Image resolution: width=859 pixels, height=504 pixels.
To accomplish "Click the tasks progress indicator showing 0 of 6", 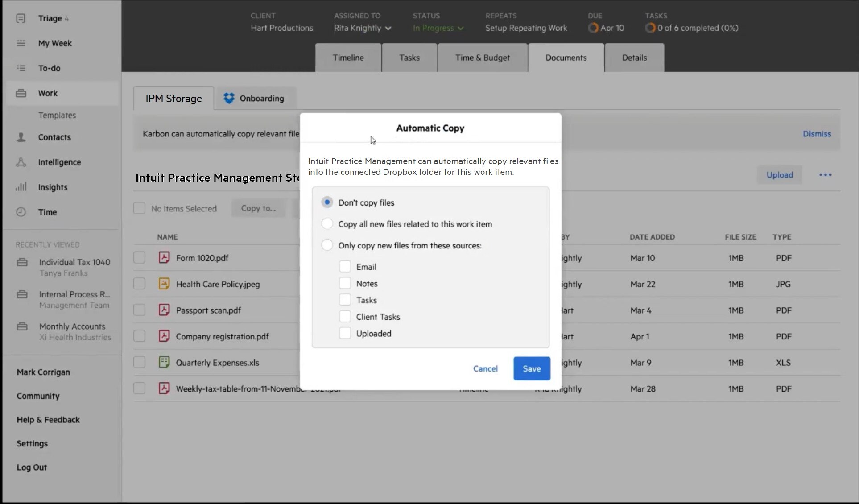I will coord(691,28).
